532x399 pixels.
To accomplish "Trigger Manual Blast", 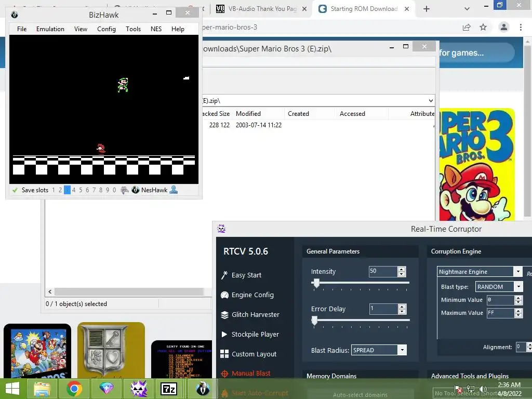I will tap(251, 374).
